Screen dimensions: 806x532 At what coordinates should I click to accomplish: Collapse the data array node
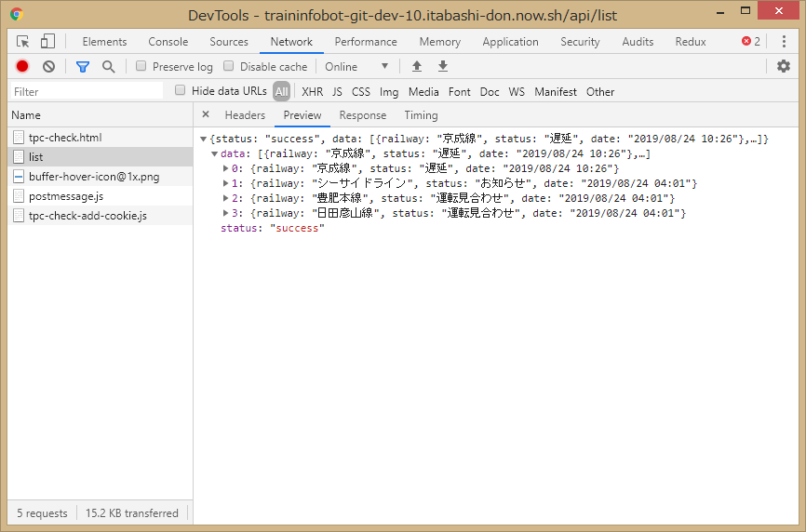(x=215, y=153)
